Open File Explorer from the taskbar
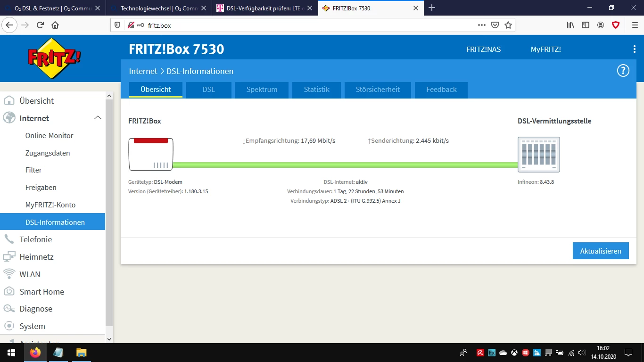The image size is (644, 362). click(82, 353)
